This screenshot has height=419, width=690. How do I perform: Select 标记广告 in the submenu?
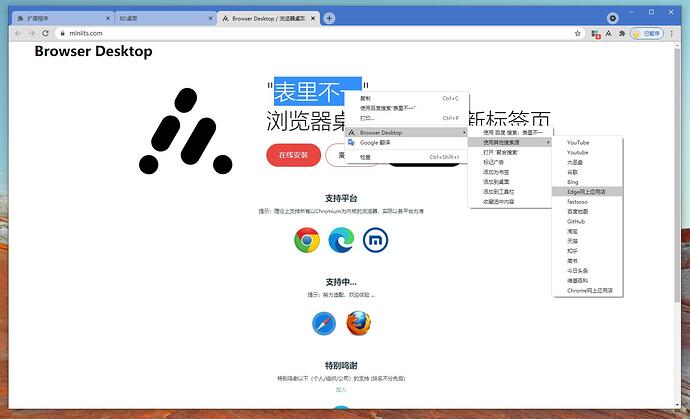pyautogui.click(x=510, y=162)
